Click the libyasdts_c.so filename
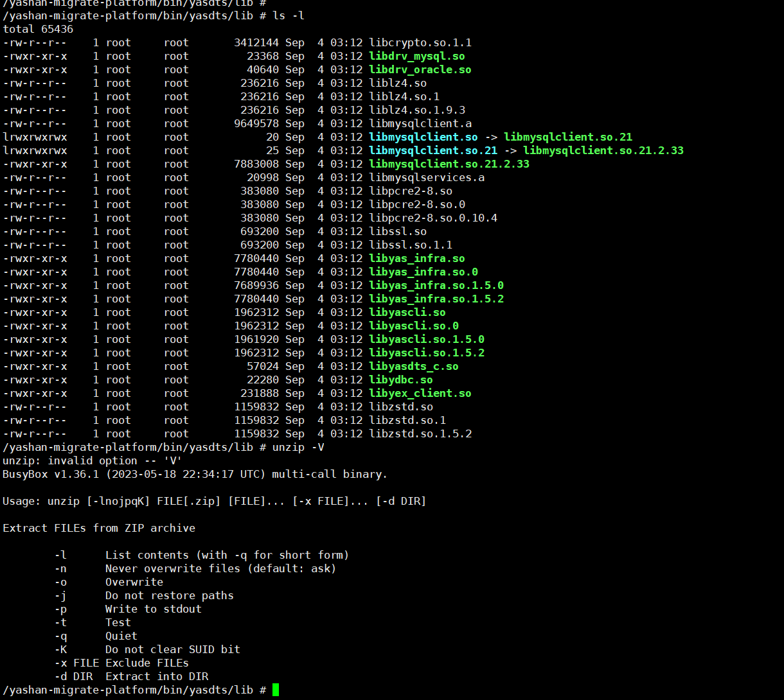 pyautogui.click(x=413, y=366)
